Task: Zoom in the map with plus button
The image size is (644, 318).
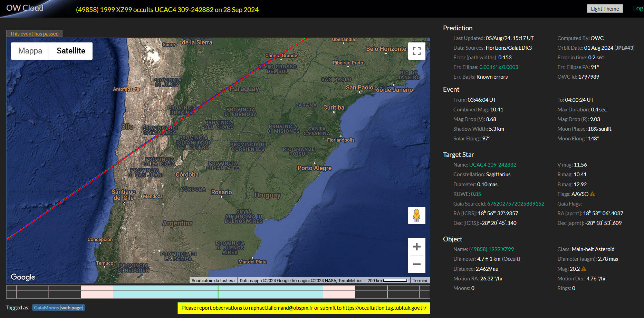Action: coord(417,247)
